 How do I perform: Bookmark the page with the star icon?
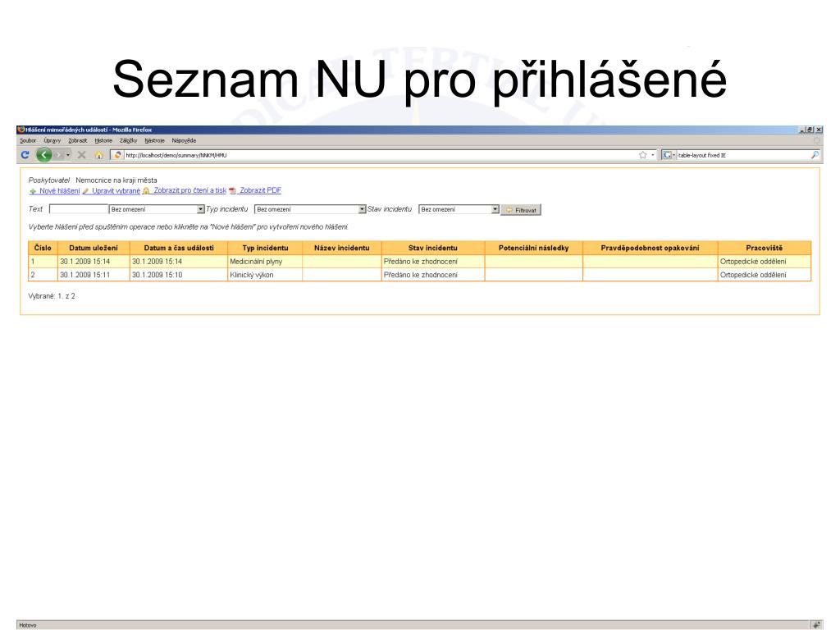click(643, 155)
